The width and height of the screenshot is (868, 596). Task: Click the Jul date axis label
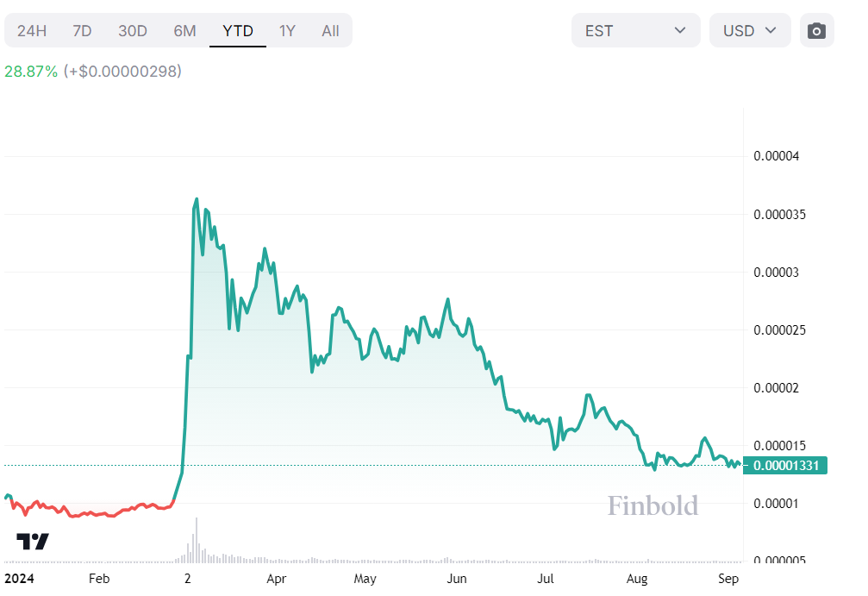tap(546, 579)
